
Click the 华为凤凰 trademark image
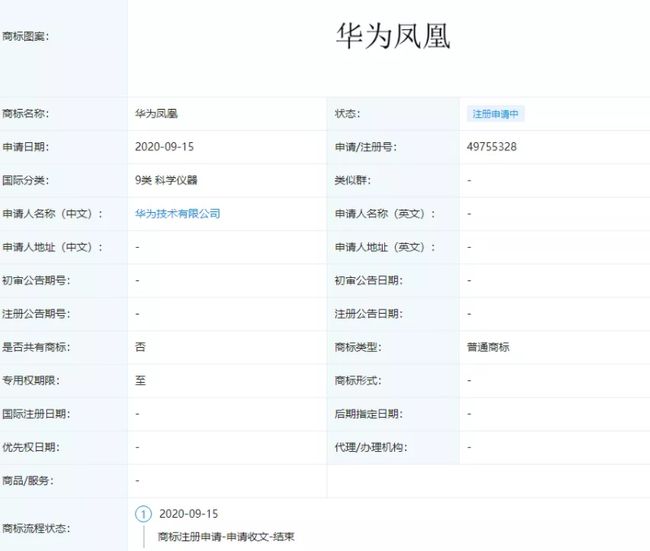[393, 36]
